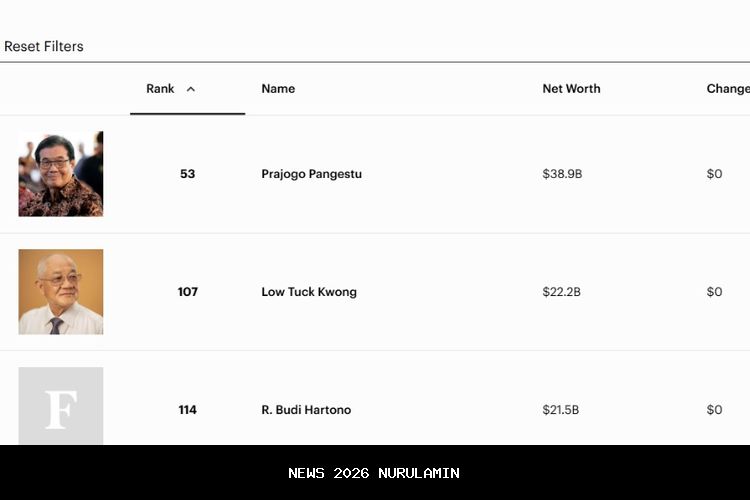Open Low Tuck Kwong's profile photo
Image resolution: width=750 pixels, height=500 pixels.
(x=61, y=291)
